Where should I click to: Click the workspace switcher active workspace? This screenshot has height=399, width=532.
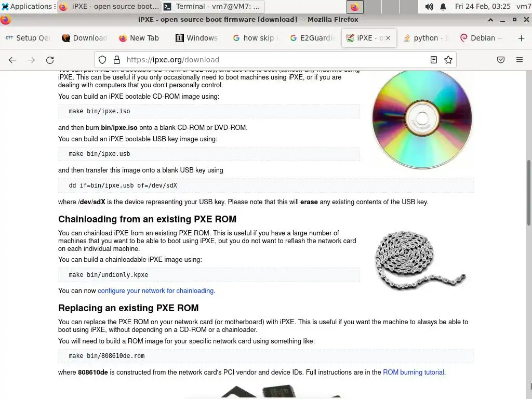click(355, 7)
